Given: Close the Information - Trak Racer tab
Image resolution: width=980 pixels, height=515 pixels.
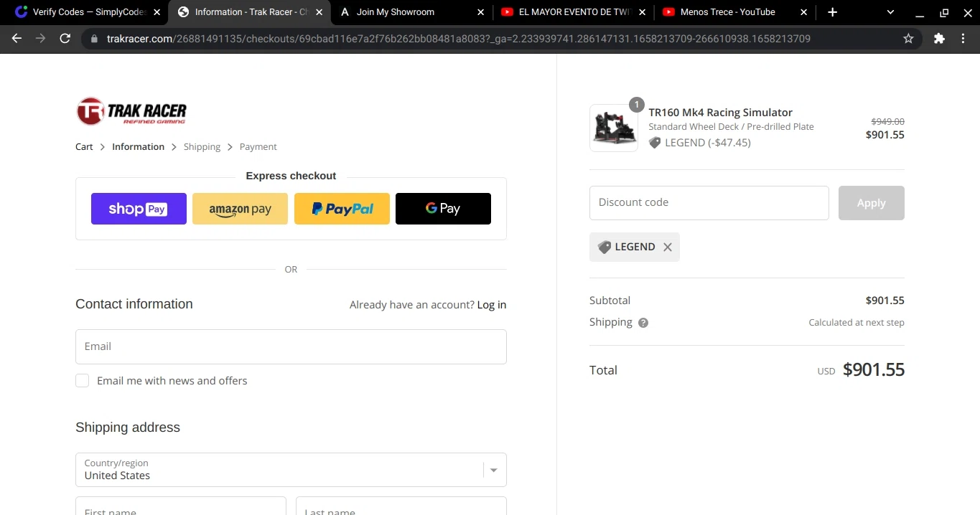Looking at the screenshot, I should [x=319, y=12].
